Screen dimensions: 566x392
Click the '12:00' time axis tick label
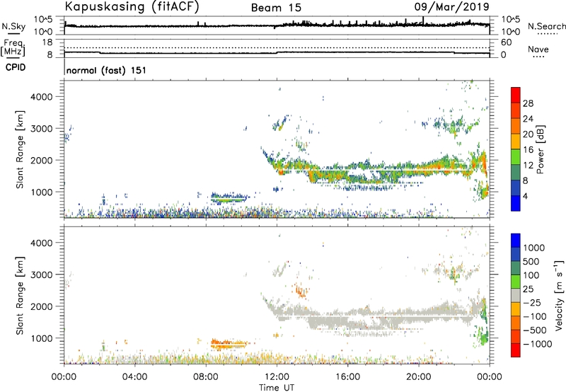coord(277,377)
